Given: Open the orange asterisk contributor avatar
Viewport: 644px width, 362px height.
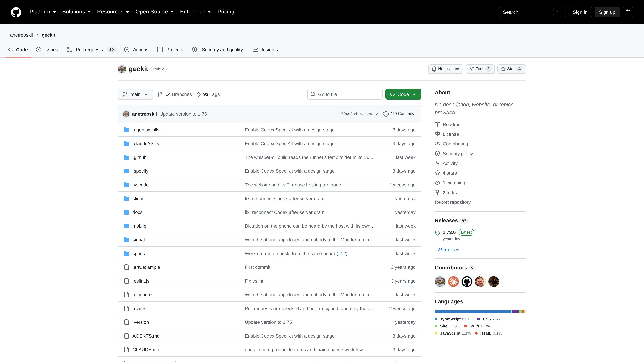Looking at the screenshot, I should [453, 282].
